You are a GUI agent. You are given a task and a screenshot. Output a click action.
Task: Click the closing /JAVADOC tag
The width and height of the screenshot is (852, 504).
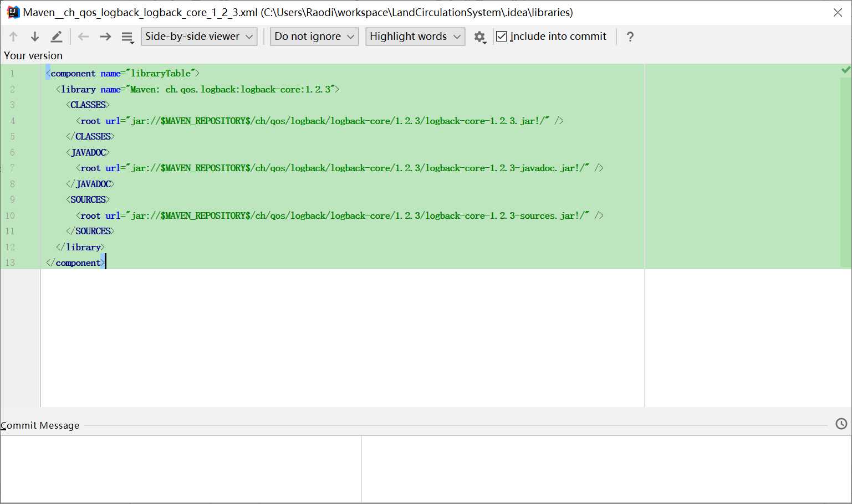[x=90, y=184]
